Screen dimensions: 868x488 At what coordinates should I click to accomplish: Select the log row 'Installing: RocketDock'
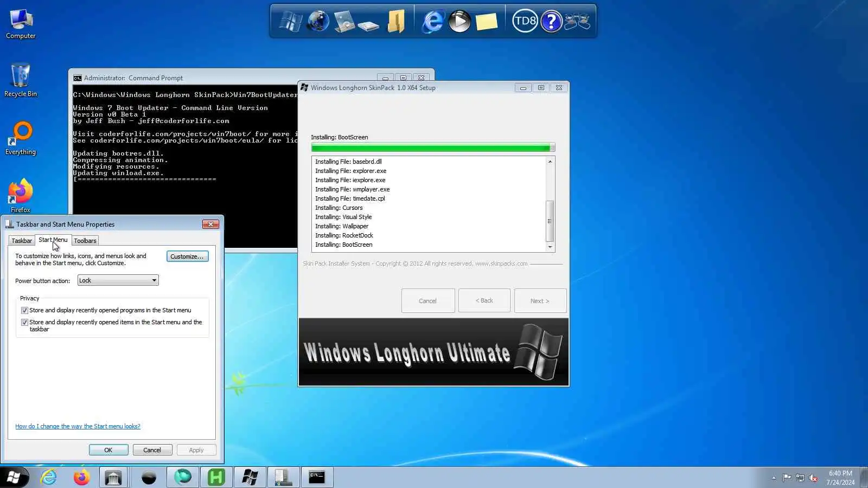pyautogui.click(x=344, y=235)
